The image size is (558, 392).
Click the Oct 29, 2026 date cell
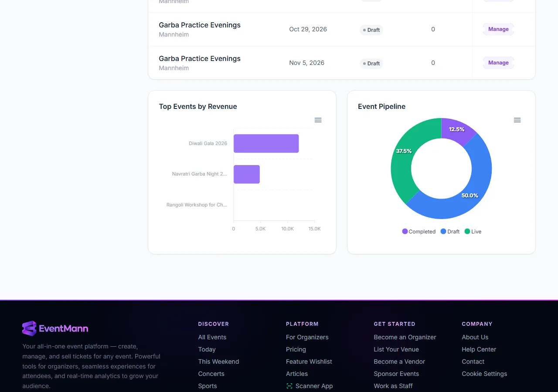coord(308,29)
